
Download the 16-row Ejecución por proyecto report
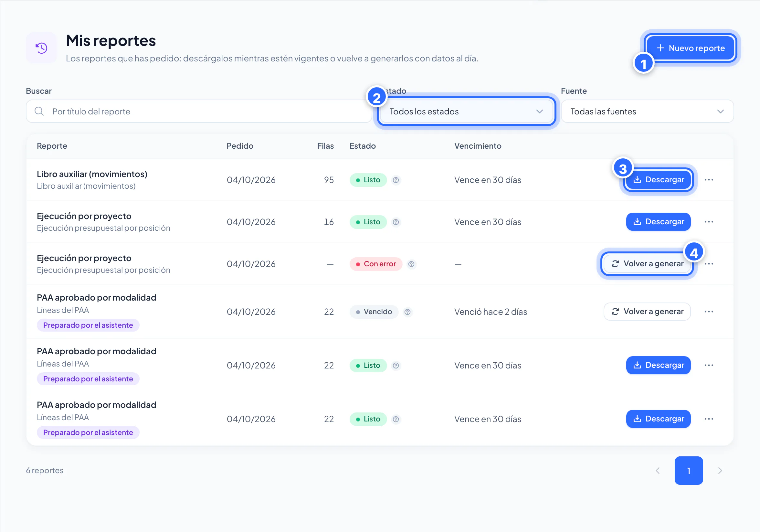pyautogui.click(x=658, y=222)
